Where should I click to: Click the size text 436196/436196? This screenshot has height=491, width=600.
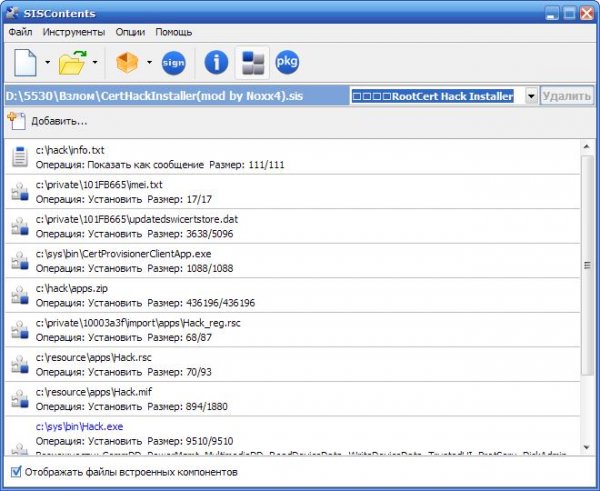click(220, 303)
